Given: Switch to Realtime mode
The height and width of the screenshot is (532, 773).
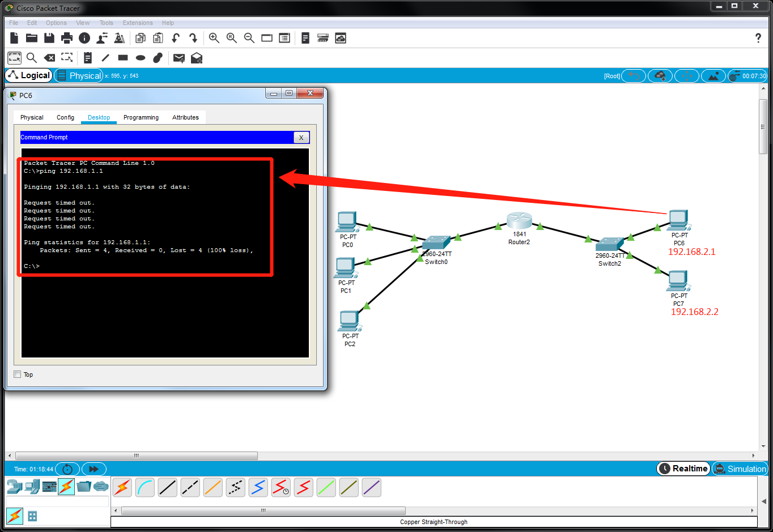Looking at the screenshot, I should tap(683, 469).
